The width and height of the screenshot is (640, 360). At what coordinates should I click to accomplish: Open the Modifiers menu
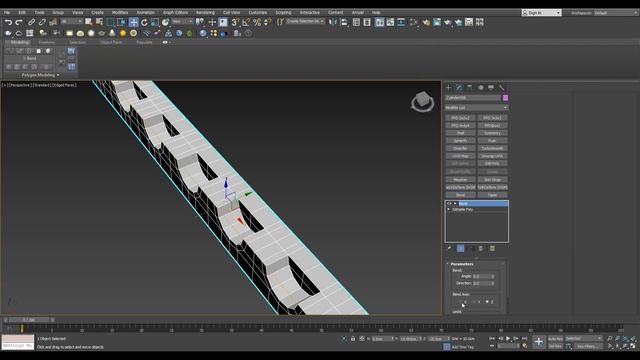click(x=120, y=13)
